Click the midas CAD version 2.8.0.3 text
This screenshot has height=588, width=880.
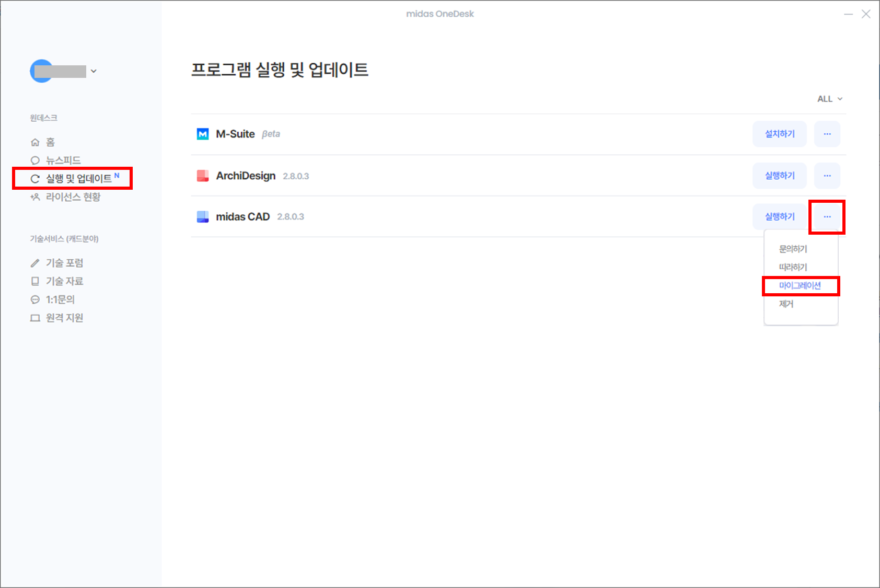[x=291, y=216]
